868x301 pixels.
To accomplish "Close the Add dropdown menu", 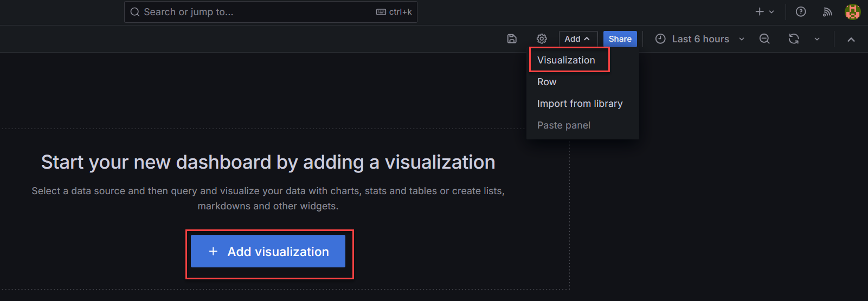I will coord(577,39).
